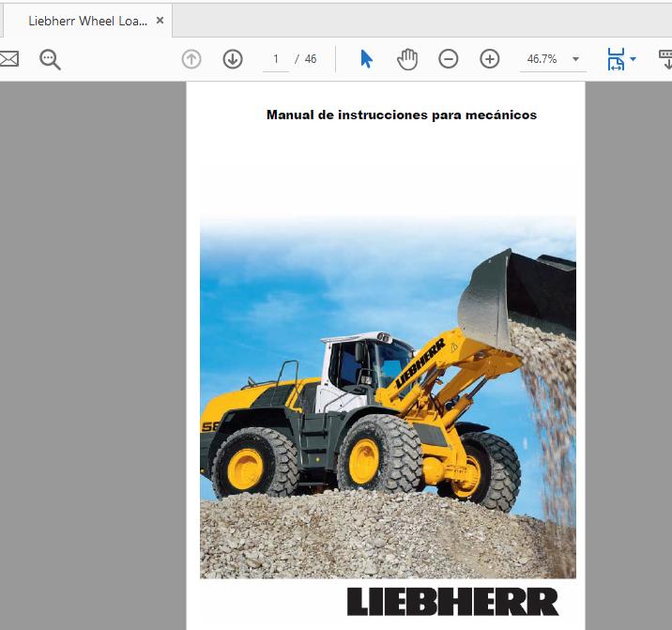Click the total page count 46 text
This screenshot has width=672, height=630.
(311, 59)
